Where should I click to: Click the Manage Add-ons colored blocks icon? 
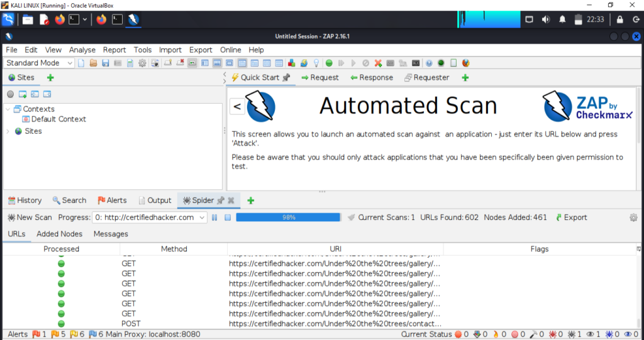tap(291, 63)
